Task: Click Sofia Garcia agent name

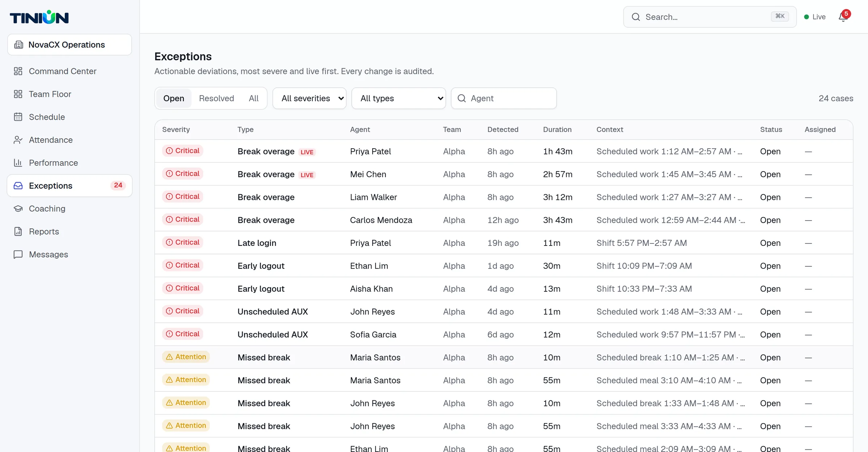Action: (x=373, y=334)
